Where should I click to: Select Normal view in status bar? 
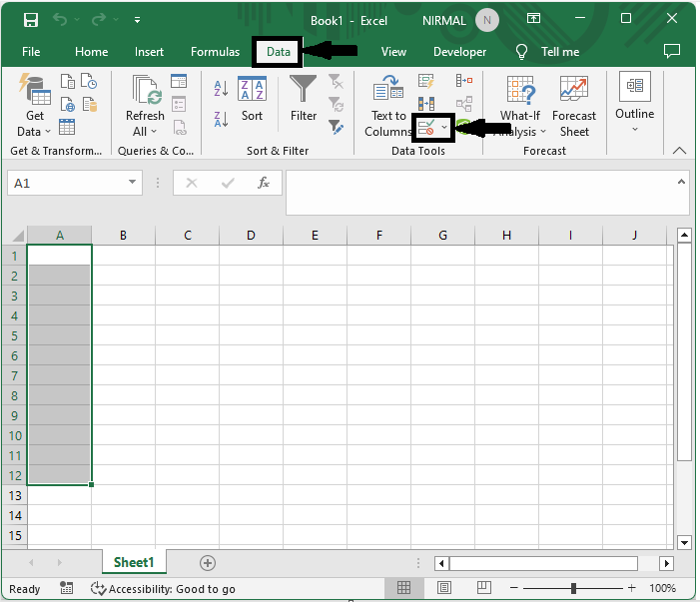(404, 589)
